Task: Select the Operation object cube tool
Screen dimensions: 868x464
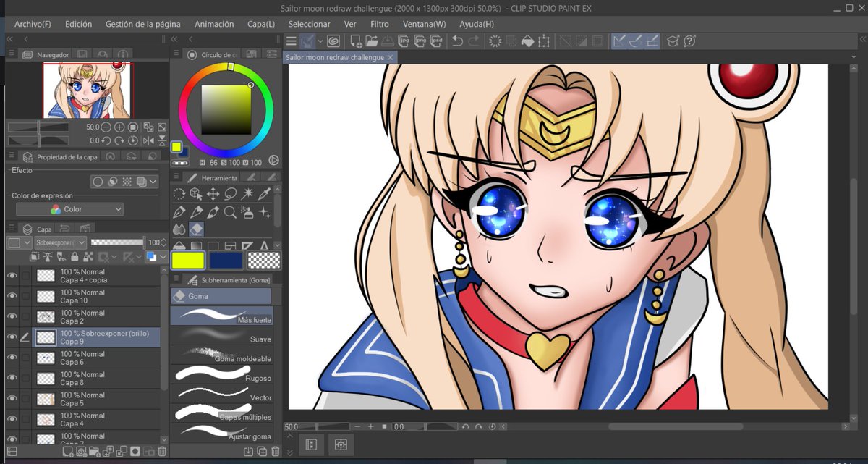Action: [196, 194]
